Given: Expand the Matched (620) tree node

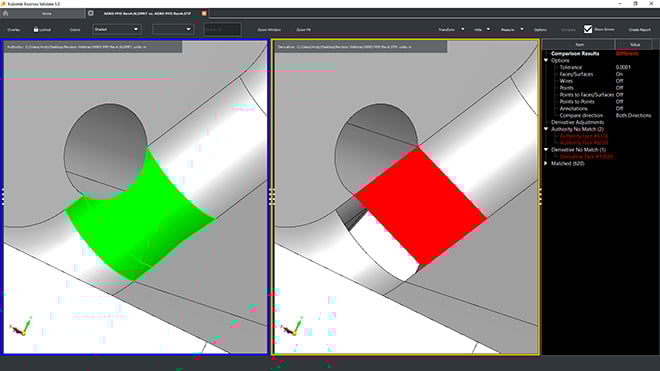Looking at the screenshot, I should [546, 163].
